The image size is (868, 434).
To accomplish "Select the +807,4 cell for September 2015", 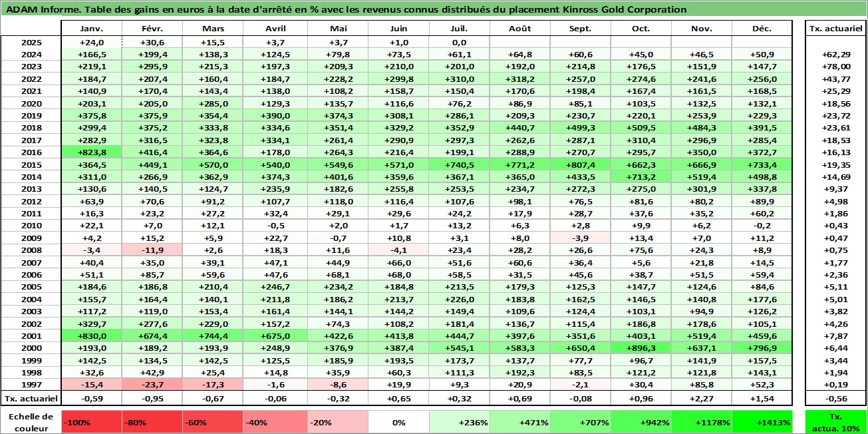I will pyautogui.click(x=581, y=164).
